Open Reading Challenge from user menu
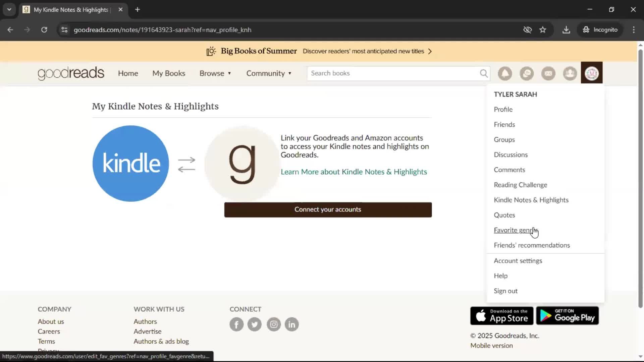This screenshot has height=362, width=644. (x=520, y=185)
